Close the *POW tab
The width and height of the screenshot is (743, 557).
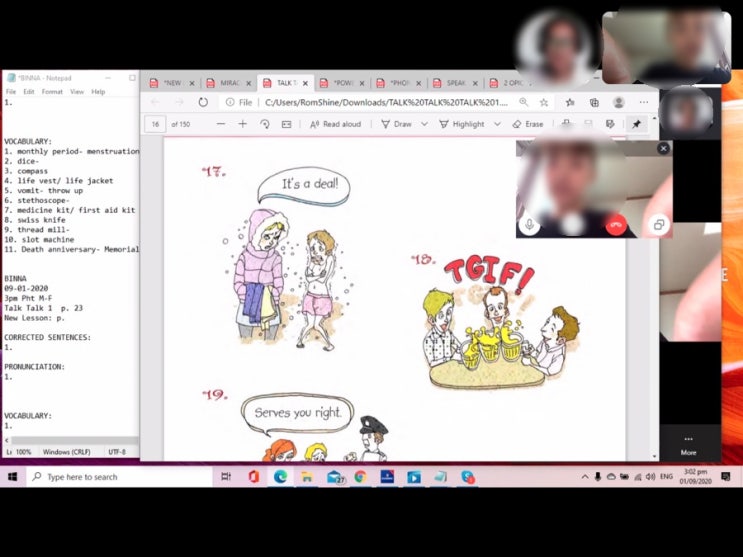(362, 83)
